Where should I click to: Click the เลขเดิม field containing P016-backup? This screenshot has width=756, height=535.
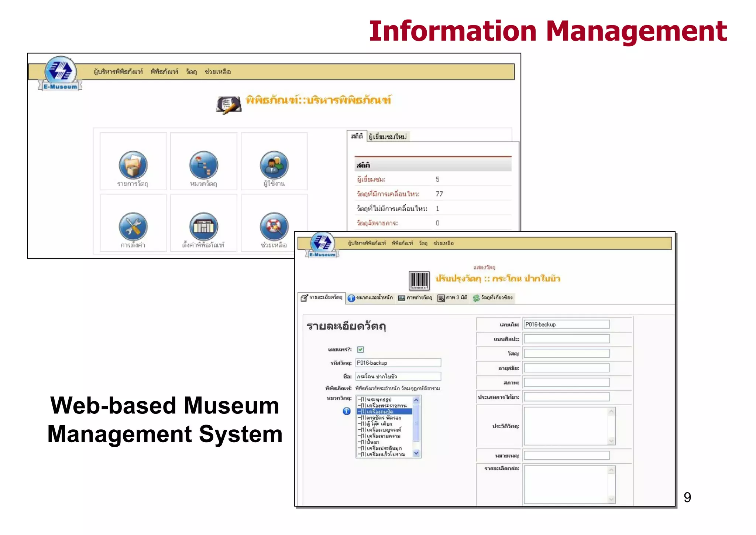tap(567, 324)
